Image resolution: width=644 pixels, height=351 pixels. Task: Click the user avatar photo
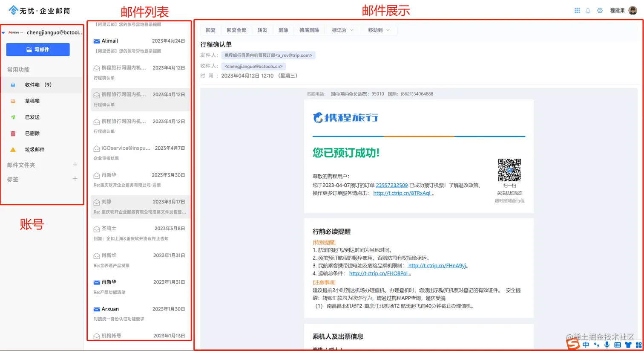(x=633, y=11)
